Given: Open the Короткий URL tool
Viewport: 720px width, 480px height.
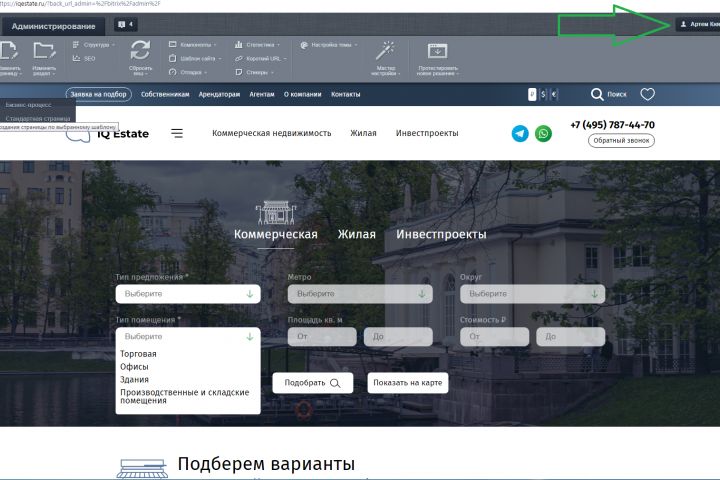Looking at the screenshot, I should [x=260, y=58].
